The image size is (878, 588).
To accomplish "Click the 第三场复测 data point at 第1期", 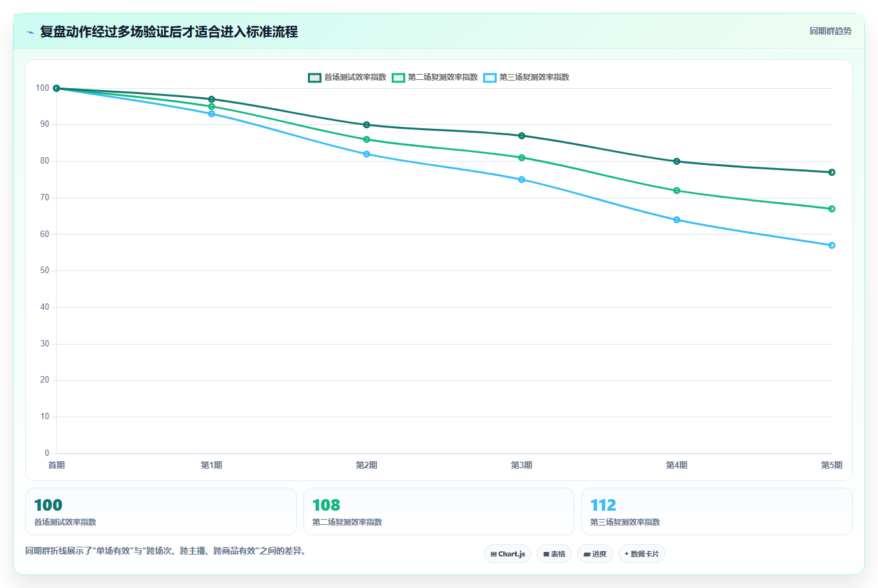I will 211,114.
